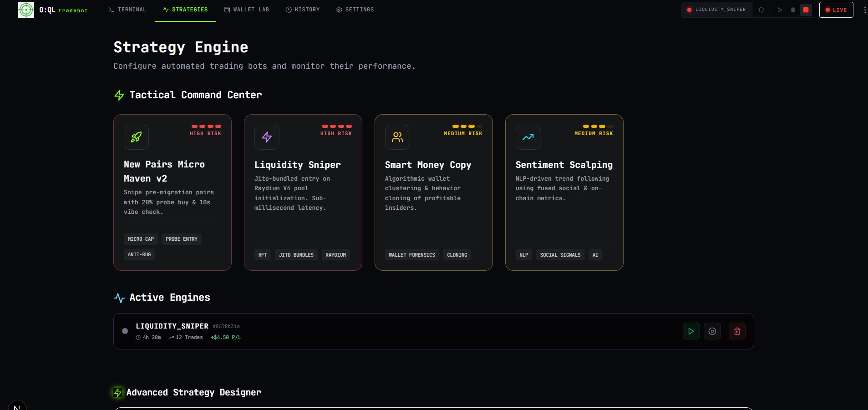Select the Liquidity Sniper strategy title
Screen dimensions: 868x410
(x=297, y=165)
